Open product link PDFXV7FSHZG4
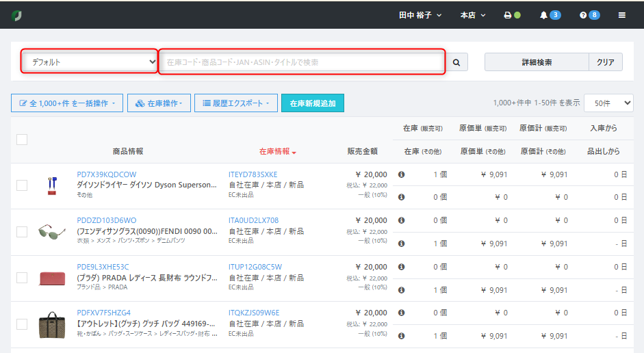 point(103,313)
